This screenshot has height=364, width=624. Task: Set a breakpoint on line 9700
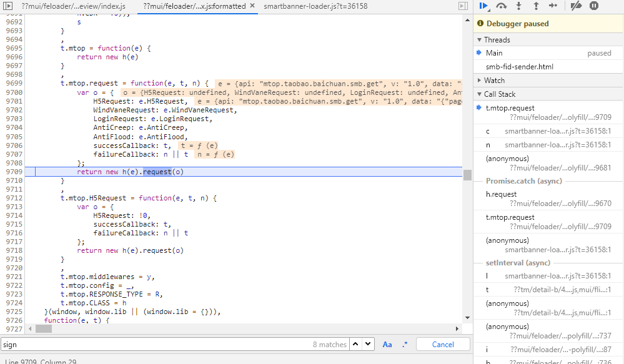click(x=14, y=92)
